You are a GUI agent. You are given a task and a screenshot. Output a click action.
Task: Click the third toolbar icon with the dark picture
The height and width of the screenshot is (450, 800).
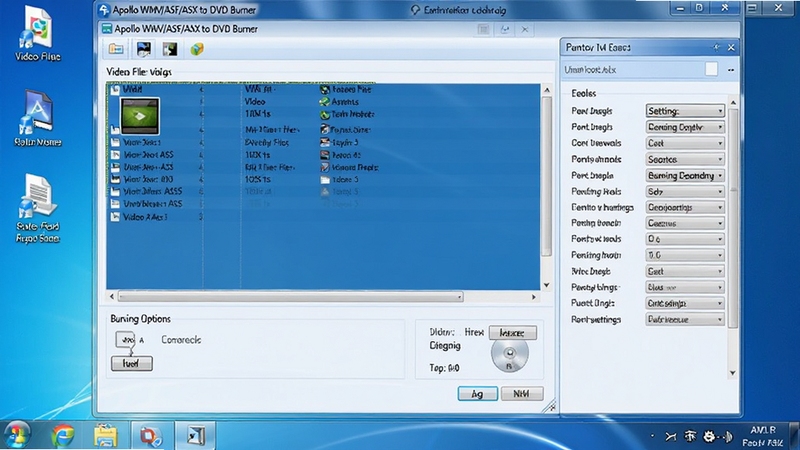[x=170, y=49]
